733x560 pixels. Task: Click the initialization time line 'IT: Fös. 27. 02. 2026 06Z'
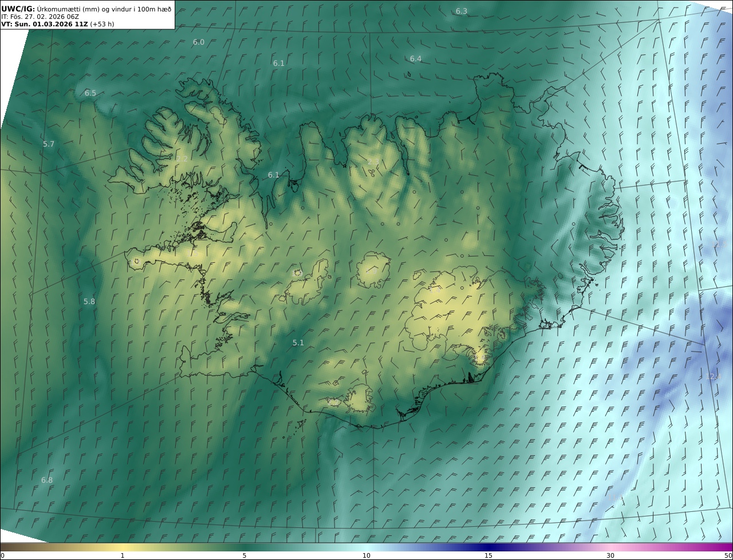(40, 17)
